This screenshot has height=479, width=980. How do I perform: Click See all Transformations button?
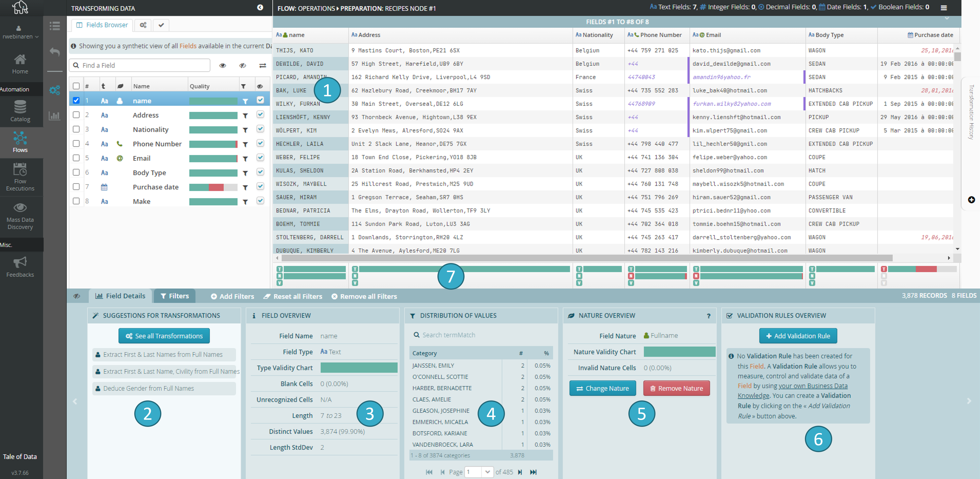pyautogui.click(x=164, y=336)
